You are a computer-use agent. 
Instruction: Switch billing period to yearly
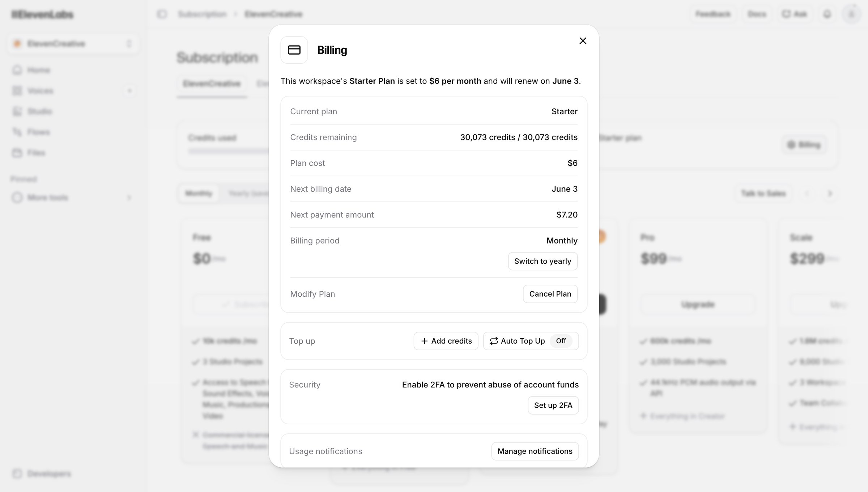[542, 261]
